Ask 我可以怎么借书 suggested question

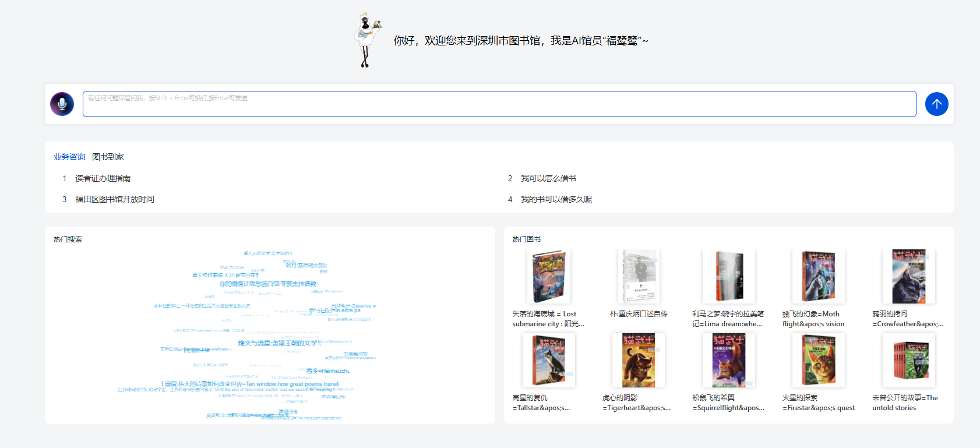548,178
